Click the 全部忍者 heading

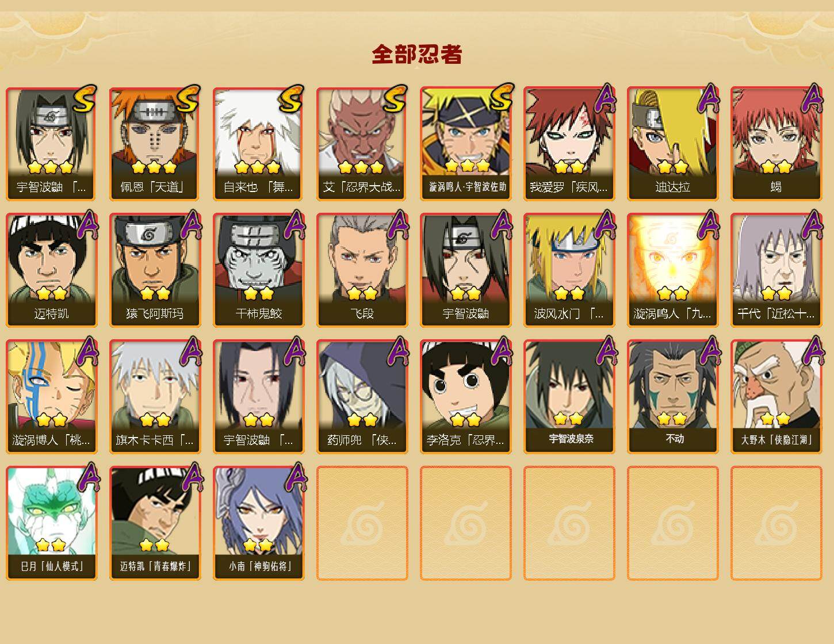[417, 55]
